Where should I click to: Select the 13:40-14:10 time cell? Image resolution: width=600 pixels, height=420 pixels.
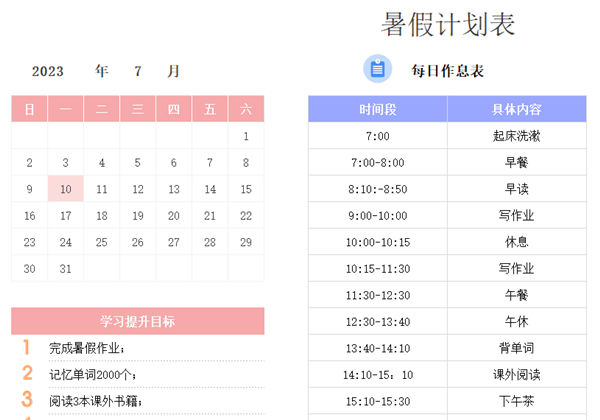pos(378,348)
